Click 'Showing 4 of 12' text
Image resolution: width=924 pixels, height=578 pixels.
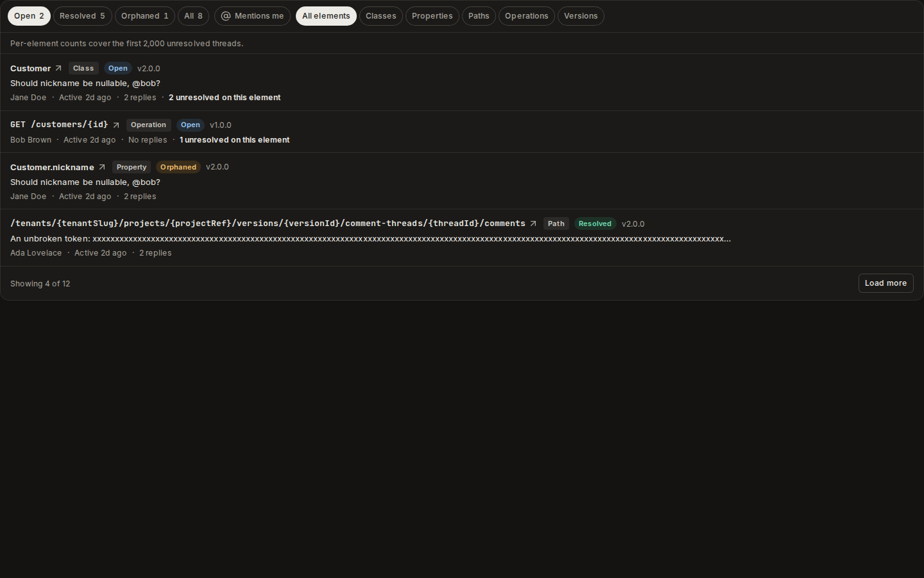(40, 284)
